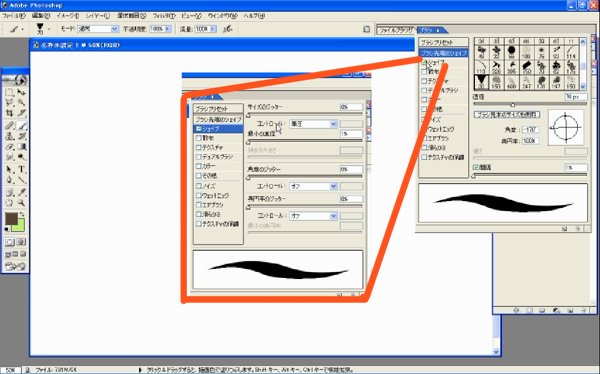Screen dimensions: 600x374
Task: Select ブラシ先端のシェイプ in Brushes palette
Action: (443, 53)
